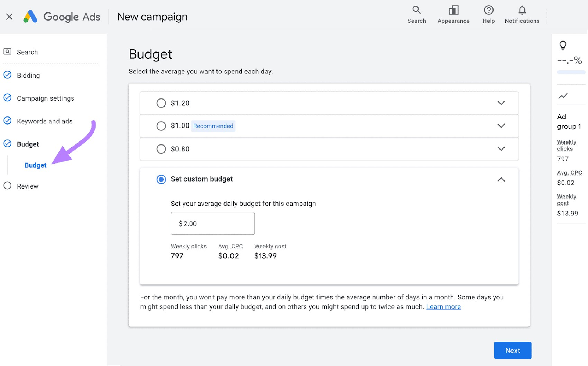
Task: Exit campaign setup with the X icon
Action: [x=9, y=16]
